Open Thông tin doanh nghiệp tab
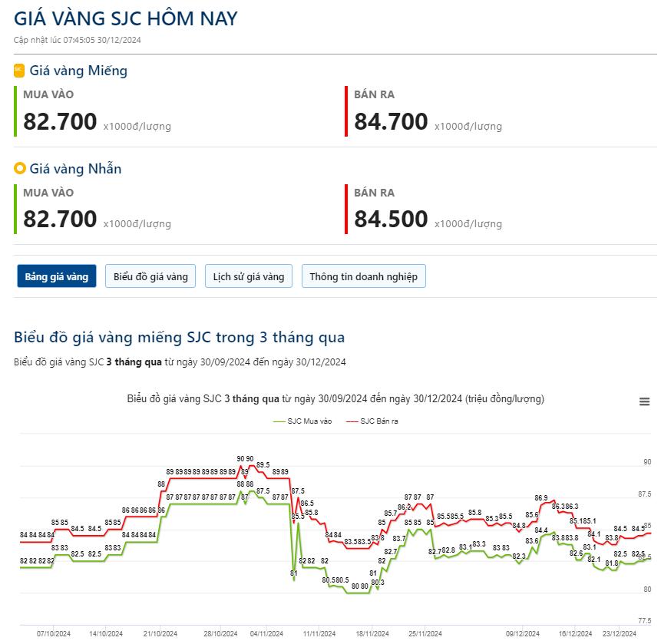The width and height of the screenshot is (661, 644). (363, 276)
